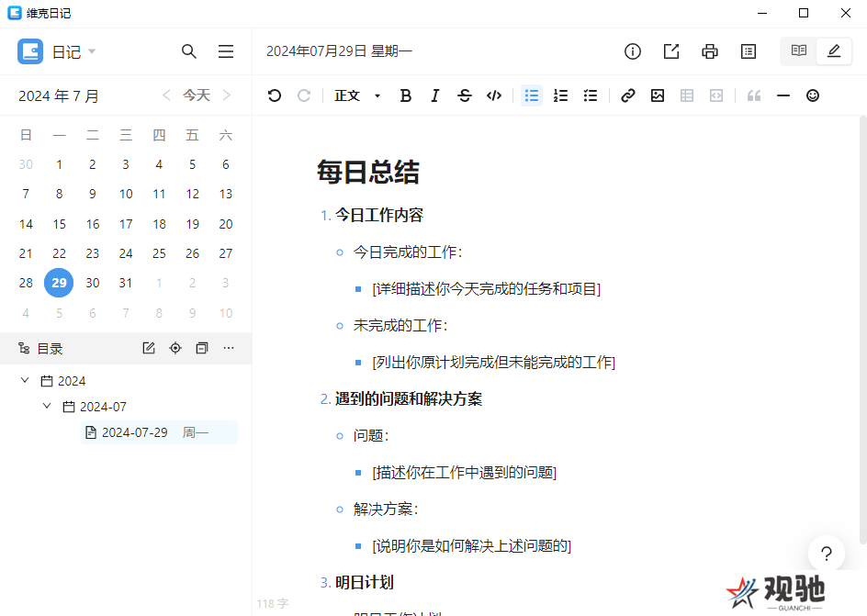867x616 pixels.
Task: Click the 118 字 word count
Action: (272, 604)
